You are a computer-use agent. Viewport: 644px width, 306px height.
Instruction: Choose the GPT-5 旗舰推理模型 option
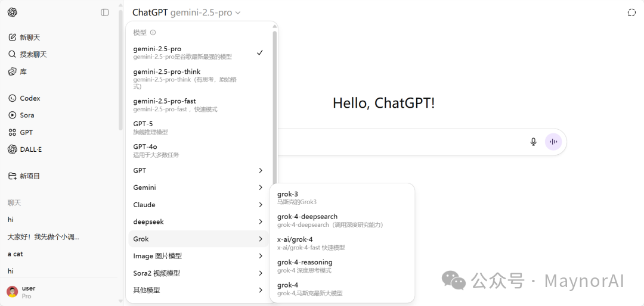pos(199,127)
